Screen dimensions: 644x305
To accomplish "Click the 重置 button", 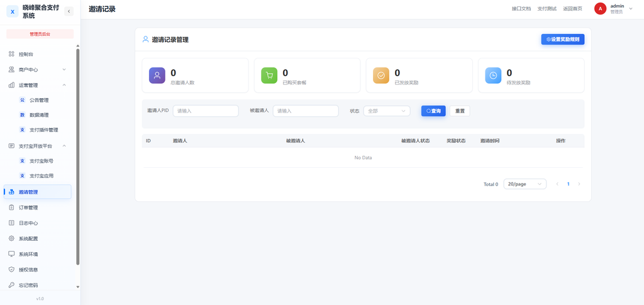I will [460, 111].
